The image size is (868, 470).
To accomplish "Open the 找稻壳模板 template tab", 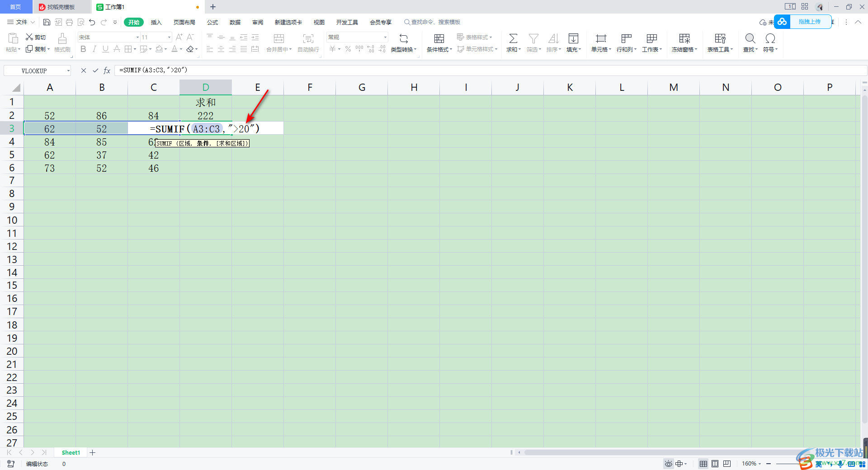I will 61,7.
